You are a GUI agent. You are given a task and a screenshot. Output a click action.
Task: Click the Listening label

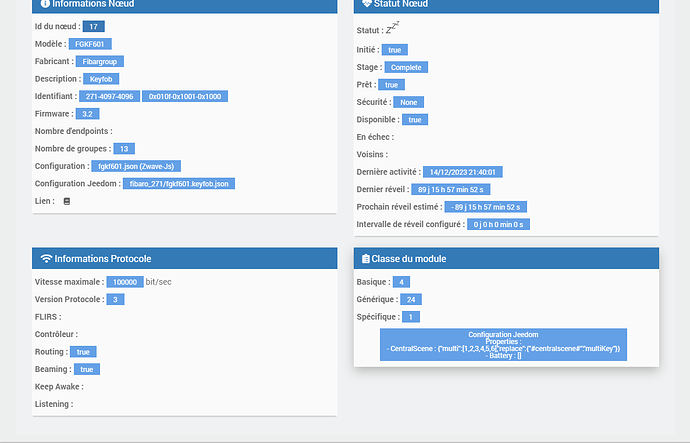[x=54, y=404]
